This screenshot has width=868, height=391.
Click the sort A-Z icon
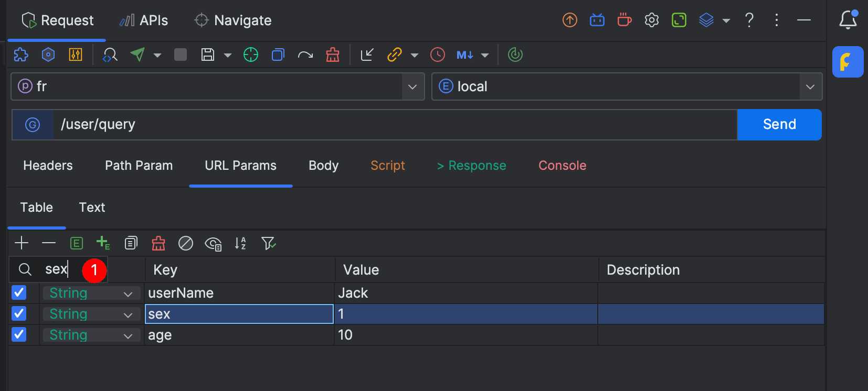[x=240, y=243]
